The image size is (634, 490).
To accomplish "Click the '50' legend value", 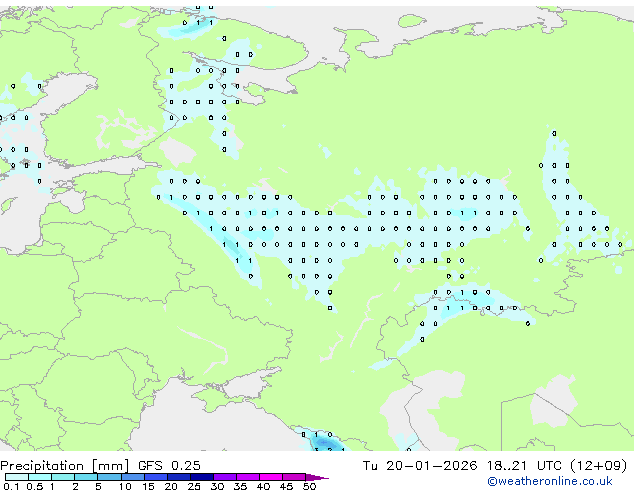I will (309, 486).
